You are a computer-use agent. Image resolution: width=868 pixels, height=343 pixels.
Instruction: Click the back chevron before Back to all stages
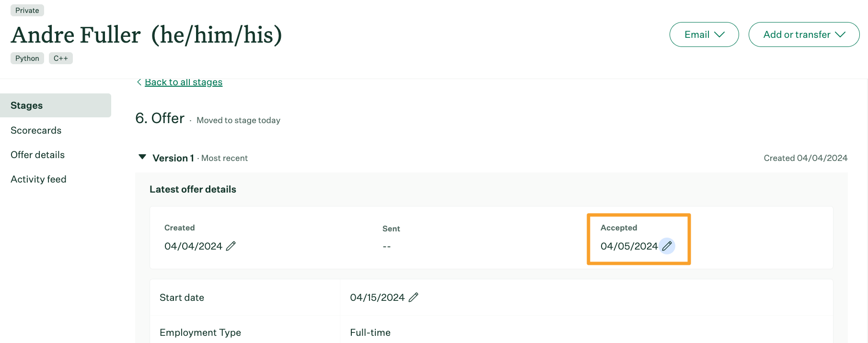click(139, 82)
